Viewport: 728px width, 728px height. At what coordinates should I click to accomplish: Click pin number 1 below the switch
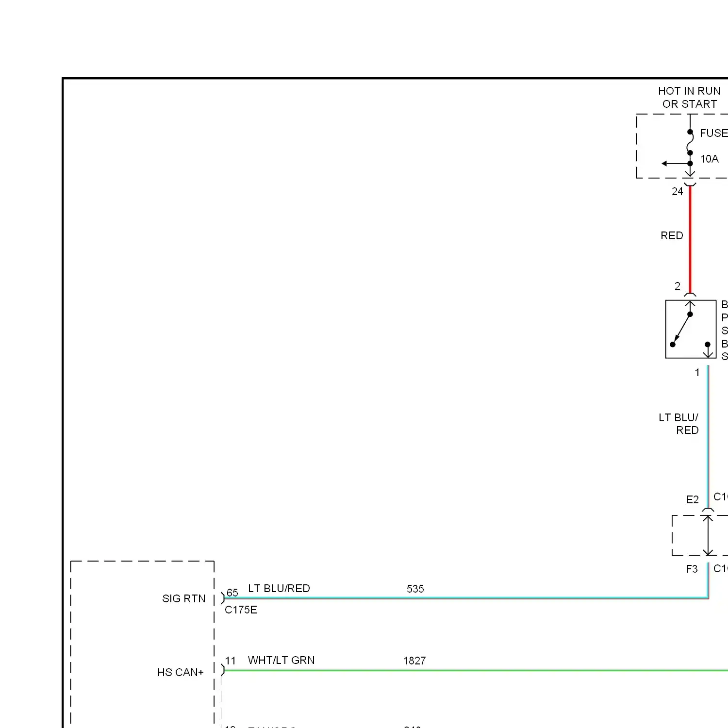[697, 373]
